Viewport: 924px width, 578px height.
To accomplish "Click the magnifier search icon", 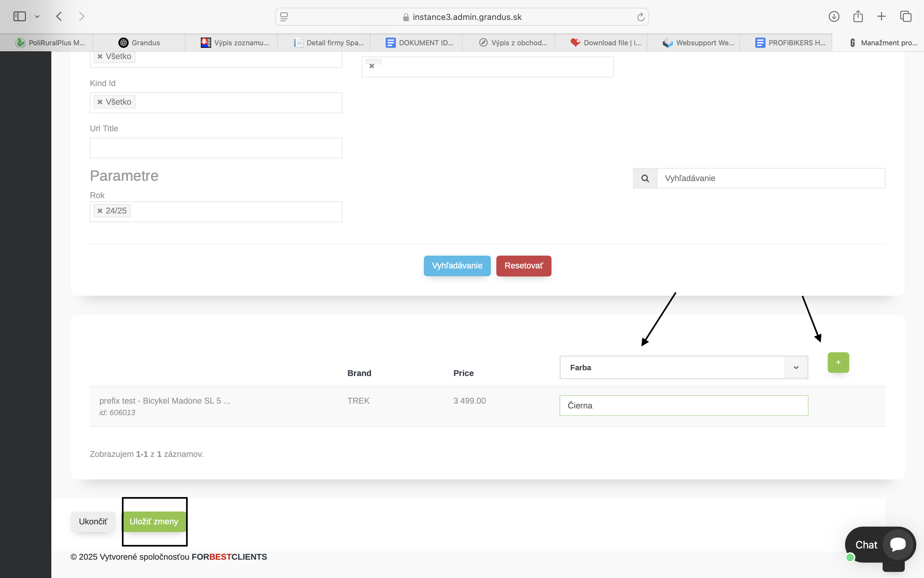I will [x=645, y=178].
